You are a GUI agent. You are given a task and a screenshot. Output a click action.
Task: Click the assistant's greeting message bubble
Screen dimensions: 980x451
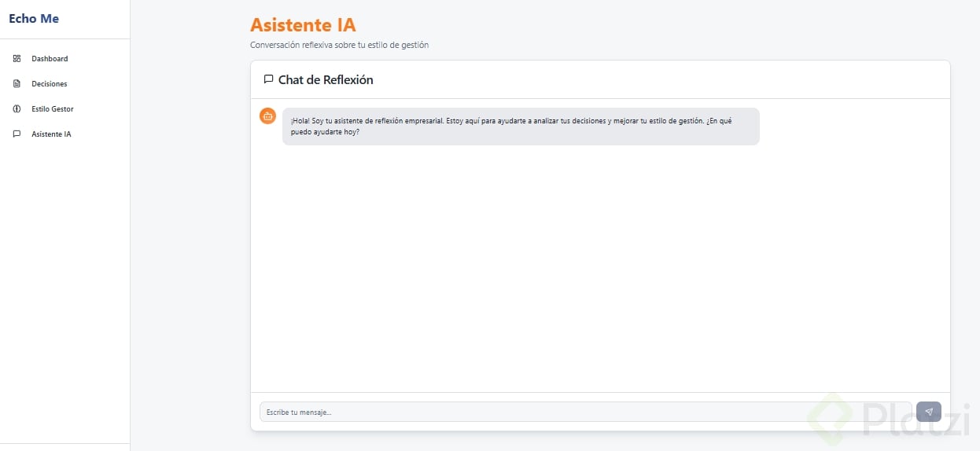tap(520, 126)
